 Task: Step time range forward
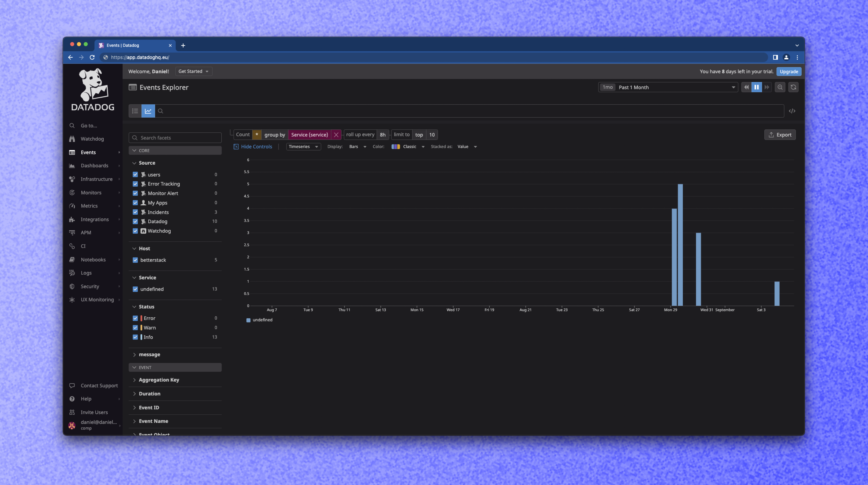click(767, 87)
